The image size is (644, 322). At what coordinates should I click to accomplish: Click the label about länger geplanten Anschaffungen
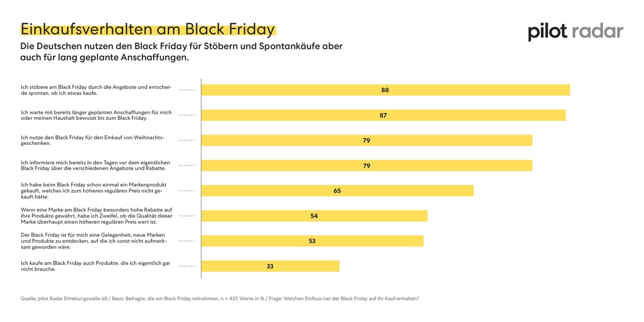[x=96, y=115]
